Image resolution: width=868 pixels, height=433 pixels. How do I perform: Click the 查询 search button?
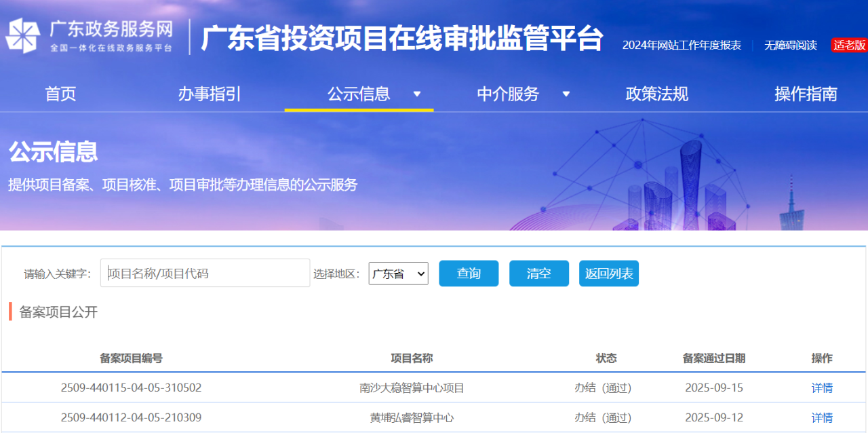pos(469,274)
